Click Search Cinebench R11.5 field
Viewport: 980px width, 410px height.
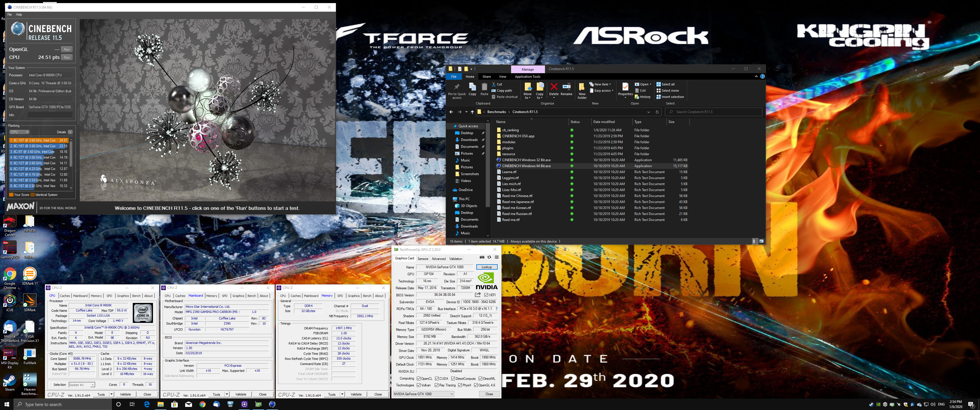click(x=713, y=112)
